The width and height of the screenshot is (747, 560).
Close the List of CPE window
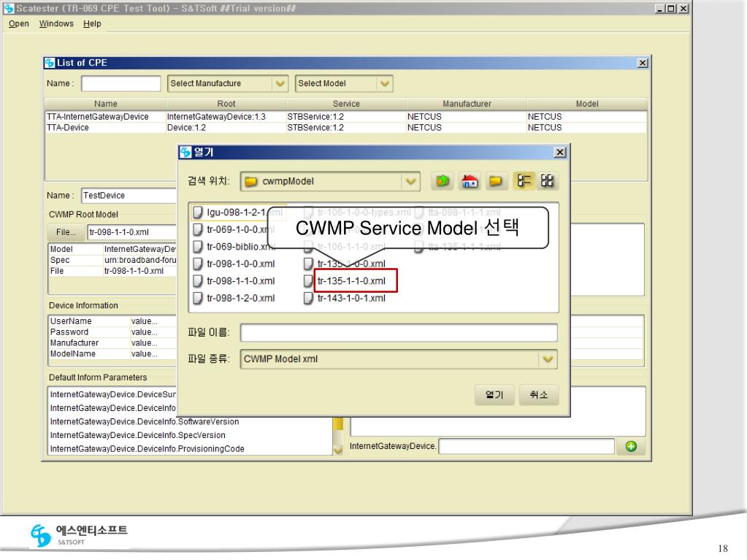pyautogui.click(x=642, y=63)
